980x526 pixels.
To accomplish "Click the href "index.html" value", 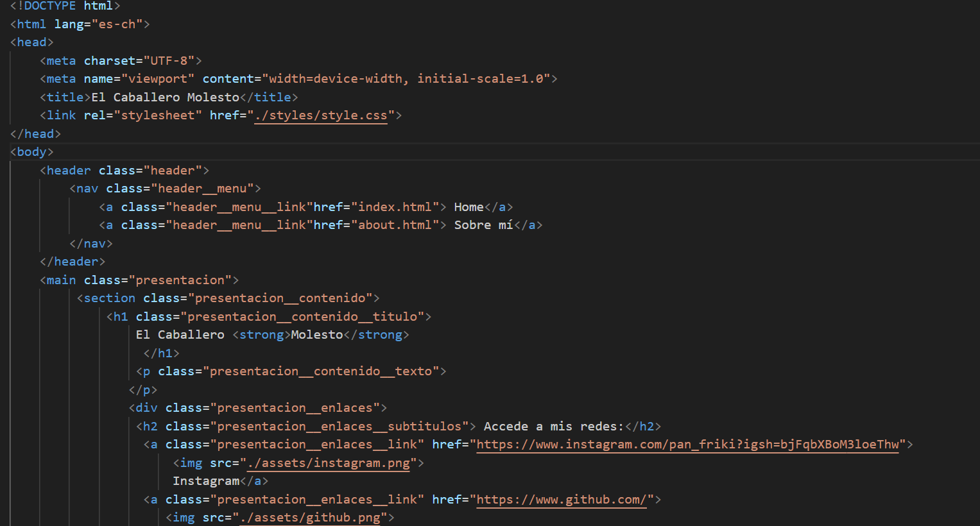I will [395, 207].
